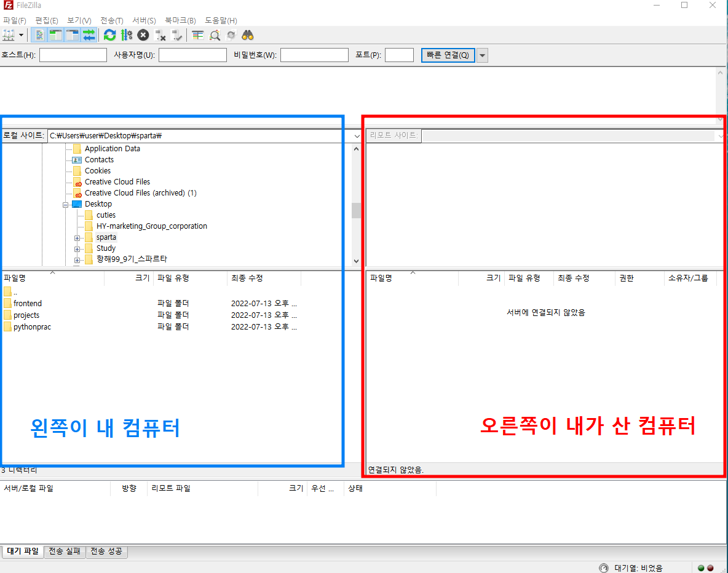
Task: Select Cookies folder in tree
Action: coord(98,171)
